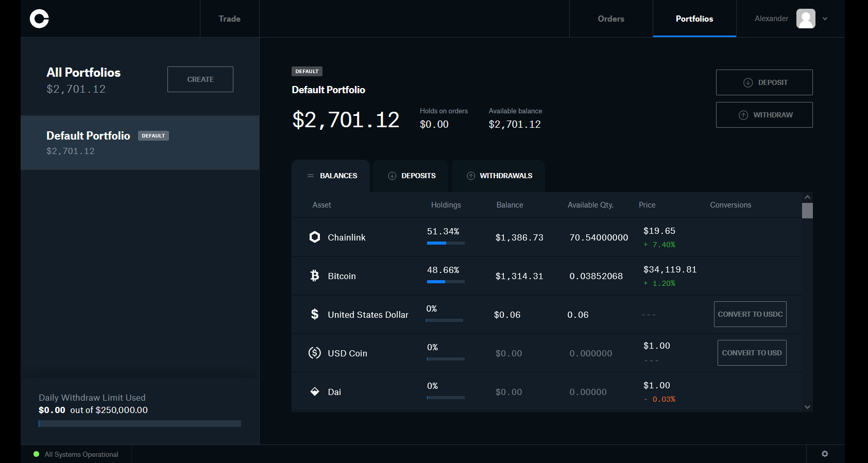This screenshot has height=463, width=868.
Task: Click Dai's - 0.03% price change
Action: point(659,399)
